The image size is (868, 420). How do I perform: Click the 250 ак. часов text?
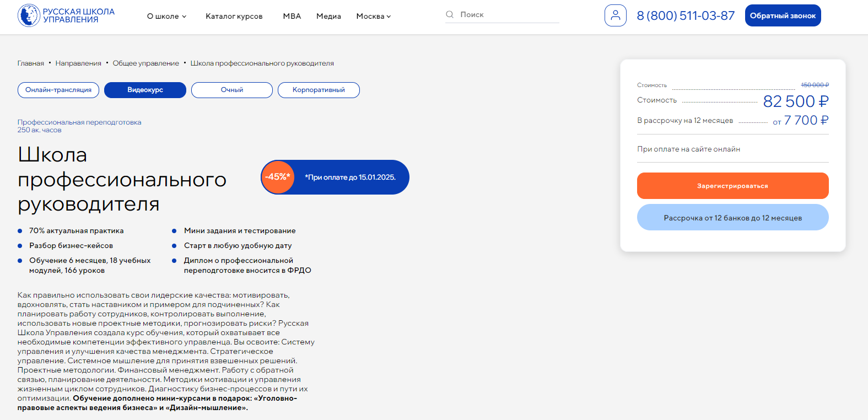(x=39, y=130)
